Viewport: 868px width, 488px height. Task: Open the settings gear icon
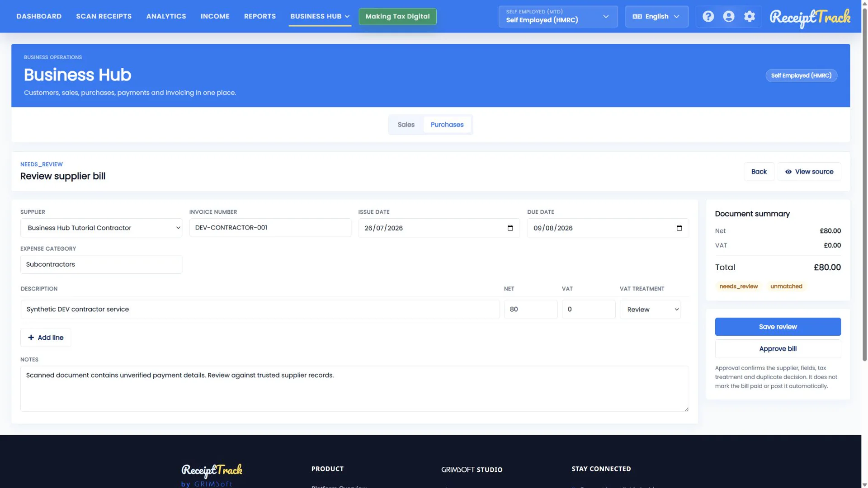750,17
